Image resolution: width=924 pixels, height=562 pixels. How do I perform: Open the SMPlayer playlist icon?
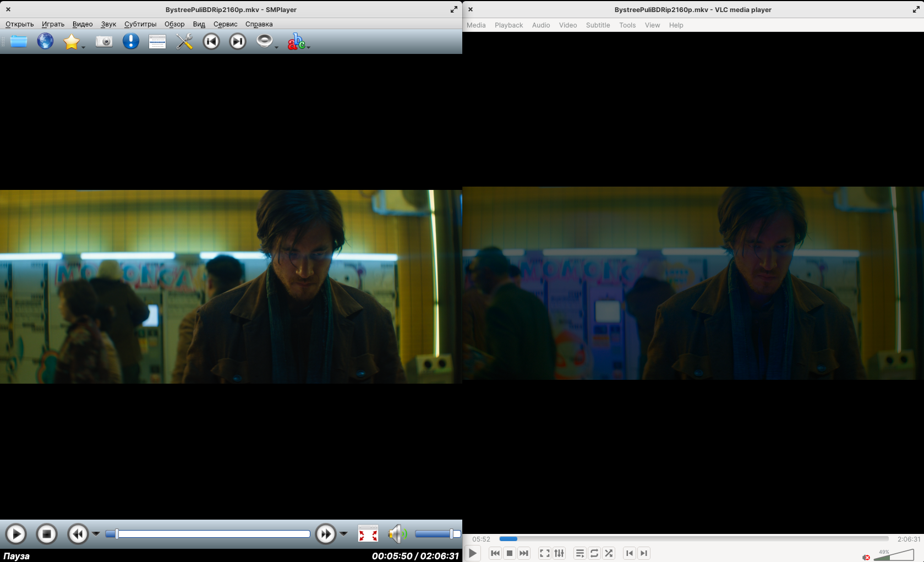(x=157, y=41)
